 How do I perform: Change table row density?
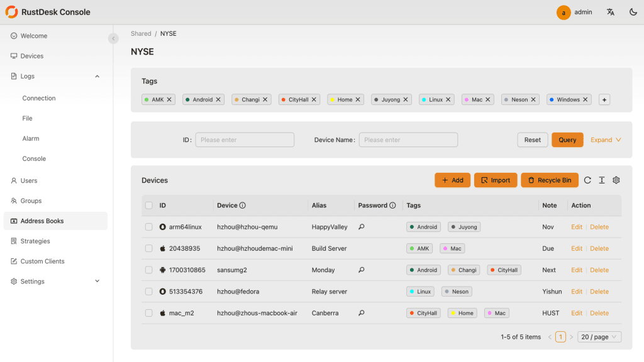(602, 180)
